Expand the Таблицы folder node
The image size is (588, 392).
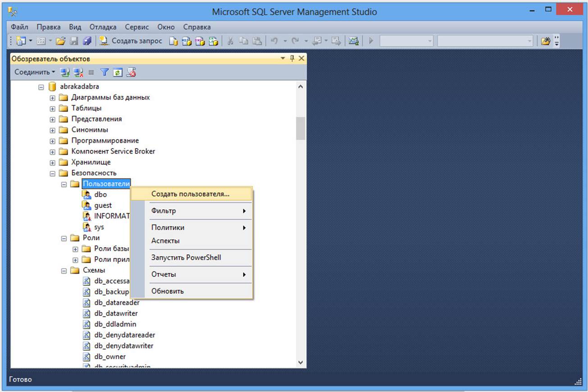(x=53, y=108)
